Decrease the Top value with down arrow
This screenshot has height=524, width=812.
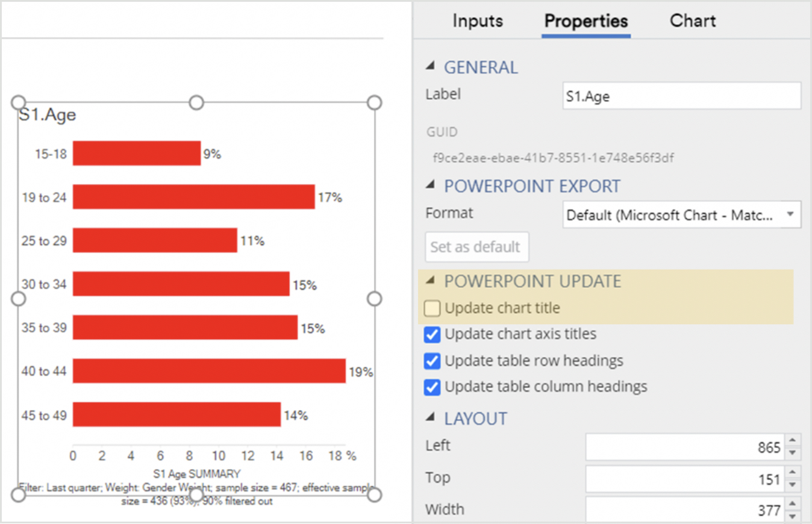(793, 485)
